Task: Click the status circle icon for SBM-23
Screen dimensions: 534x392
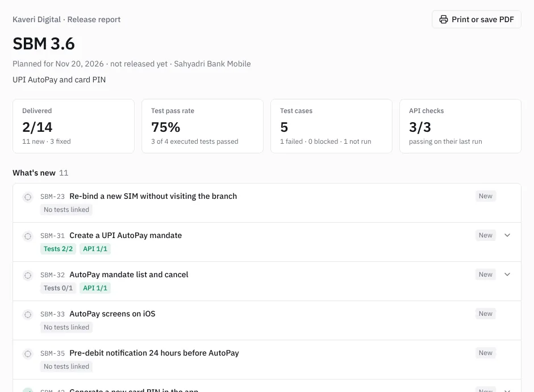Action: point(28,197)
